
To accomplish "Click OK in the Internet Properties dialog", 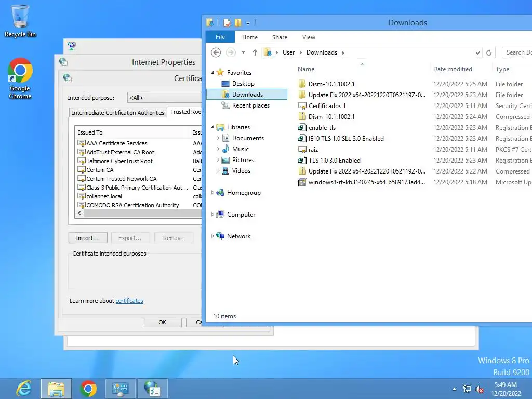I will [163, 322].
